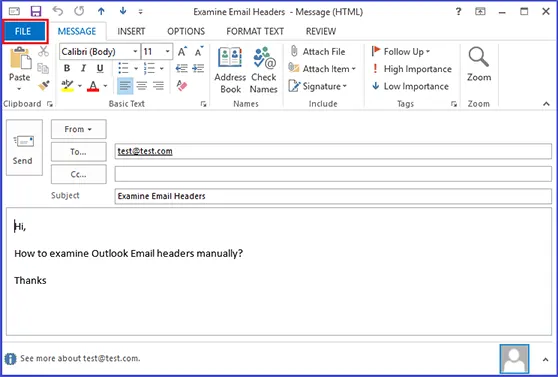The height and width of the screenshot is (377, 558).
Task: Open numbering style dropdown arrow
Action: pyautogui.click(x=162, y=68)
